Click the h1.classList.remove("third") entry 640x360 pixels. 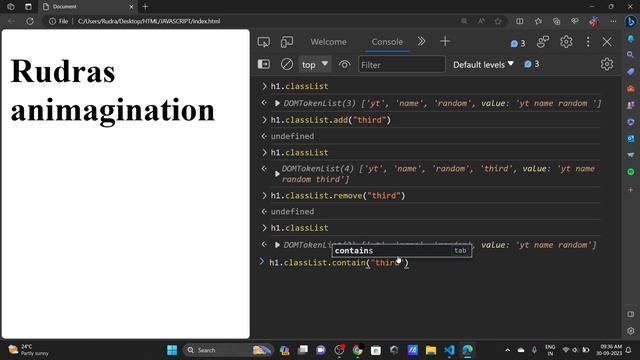pos(338,196)
